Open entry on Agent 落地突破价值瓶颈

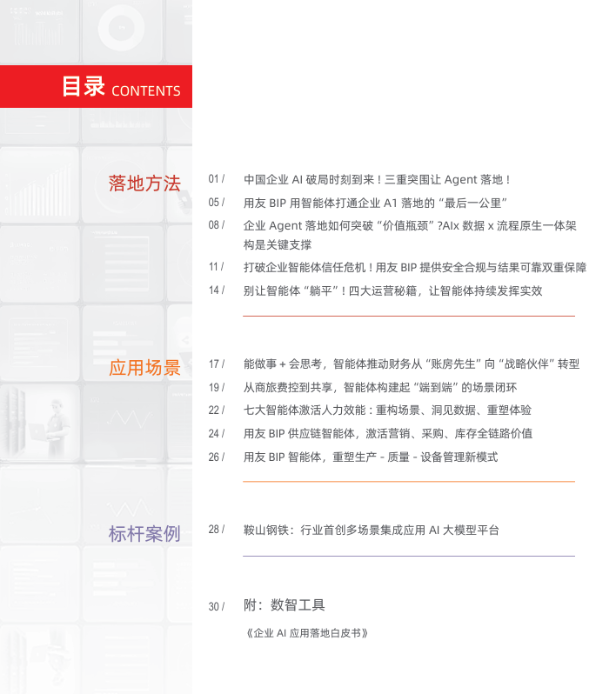click(409, 234)
